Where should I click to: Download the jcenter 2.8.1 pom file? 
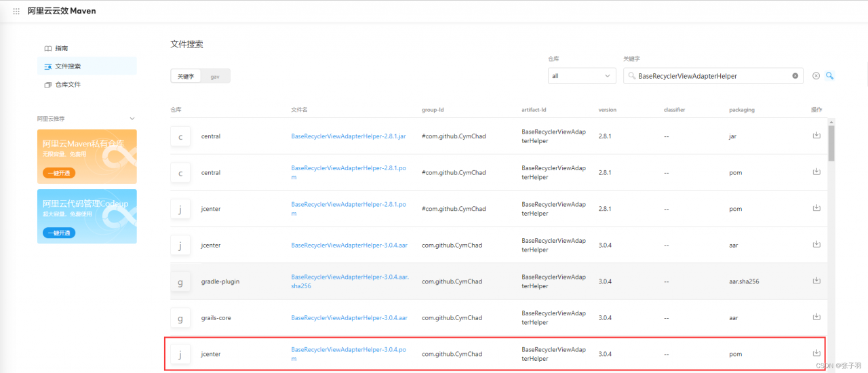click(816, 208)
